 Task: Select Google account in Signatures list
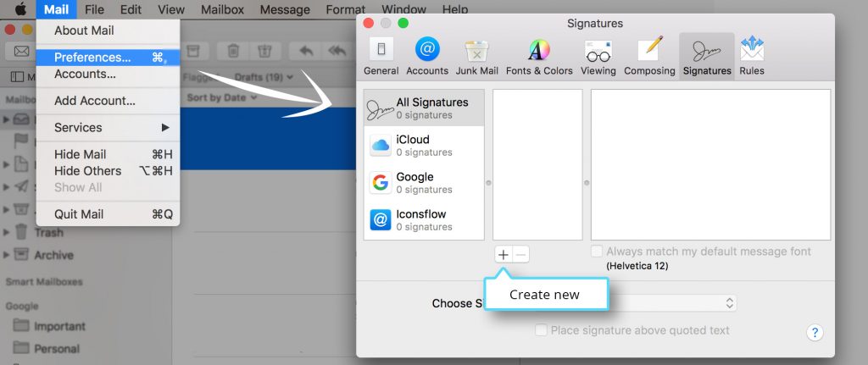coord(424,183)
